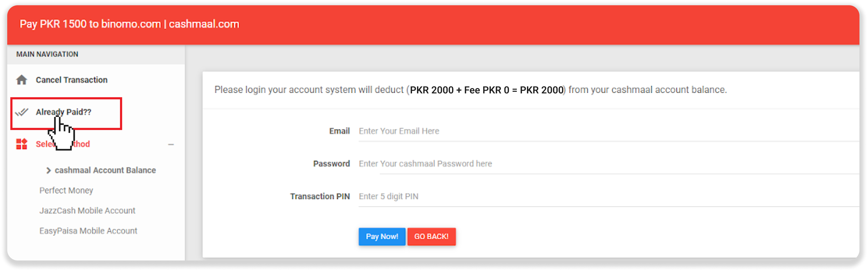Select EasyPaisa Mobile Account option
Viewport: 868px width, 271px height.
coord(88,231)
